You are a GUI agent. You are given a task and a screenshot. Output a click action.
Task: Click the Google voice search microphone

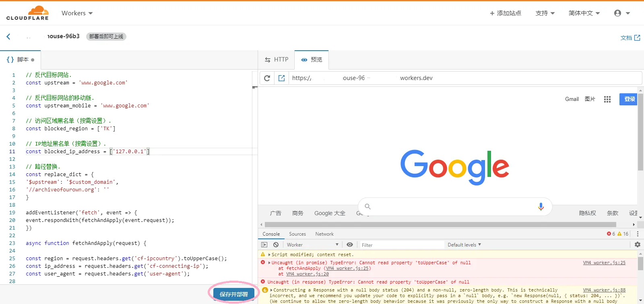click(541, 206)
